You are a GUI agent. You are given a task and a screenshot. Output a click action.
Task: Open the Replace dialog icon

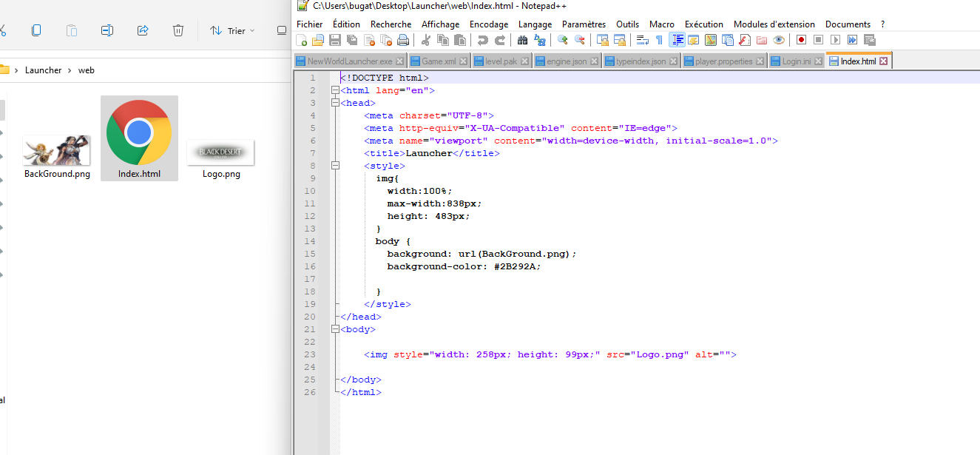(539, 40)
